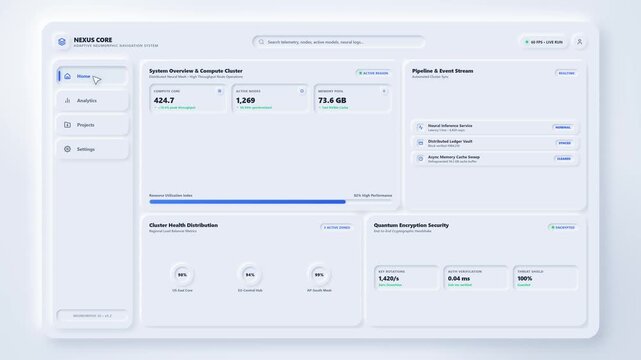Click the Cluster Health Distribution heading
The height and width of the screenshot is (360, 641).
coord(183,225)
